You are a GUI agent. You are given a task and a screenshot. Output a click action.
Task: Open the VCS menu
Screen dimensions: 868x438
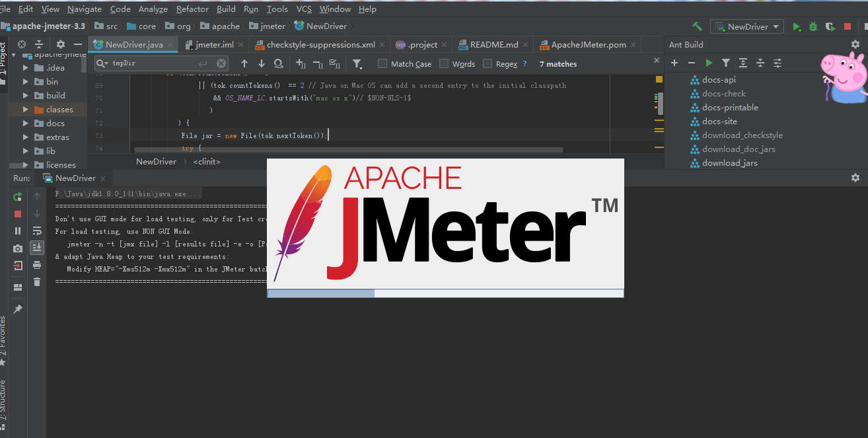click(x=304, y=9)
